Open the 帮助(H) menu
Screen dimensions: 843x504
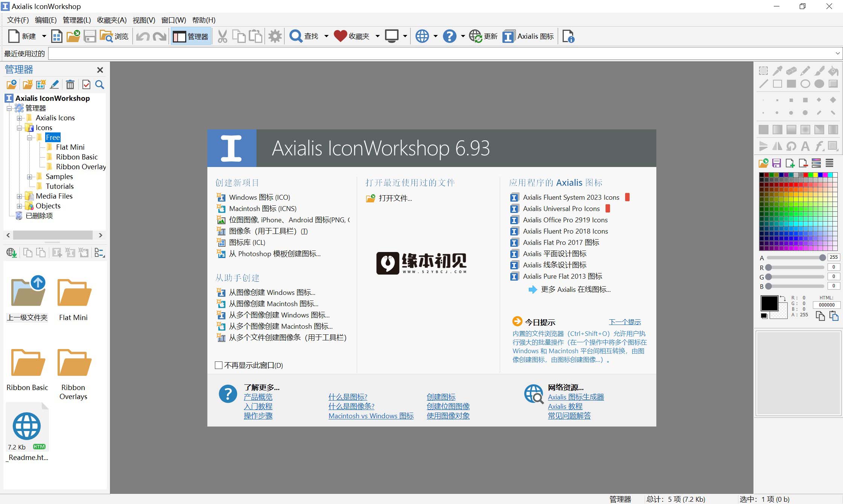pos(204,20)
